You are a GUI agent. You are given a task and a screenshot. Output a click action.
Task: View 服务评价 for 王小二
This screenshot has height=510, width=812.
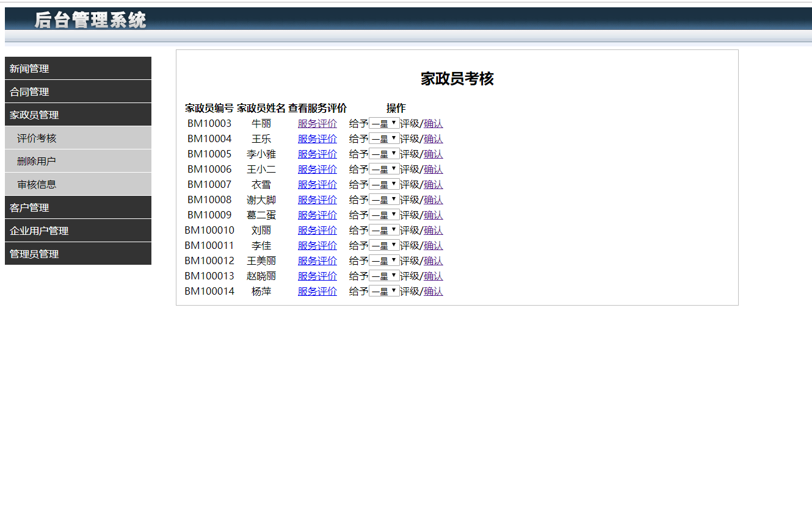click(317, 169)
